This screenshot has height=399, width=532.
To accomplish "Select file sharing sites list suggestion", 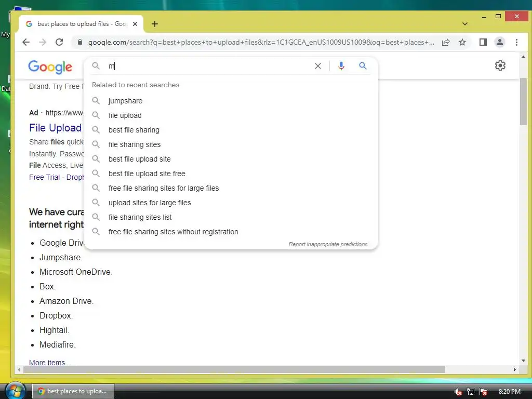I will coord(231,218).
